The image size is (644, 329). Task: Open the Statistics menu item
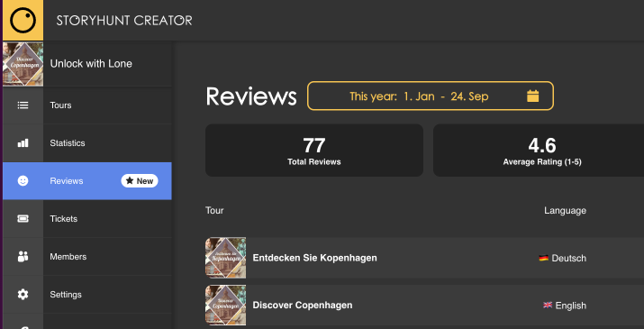87,143
